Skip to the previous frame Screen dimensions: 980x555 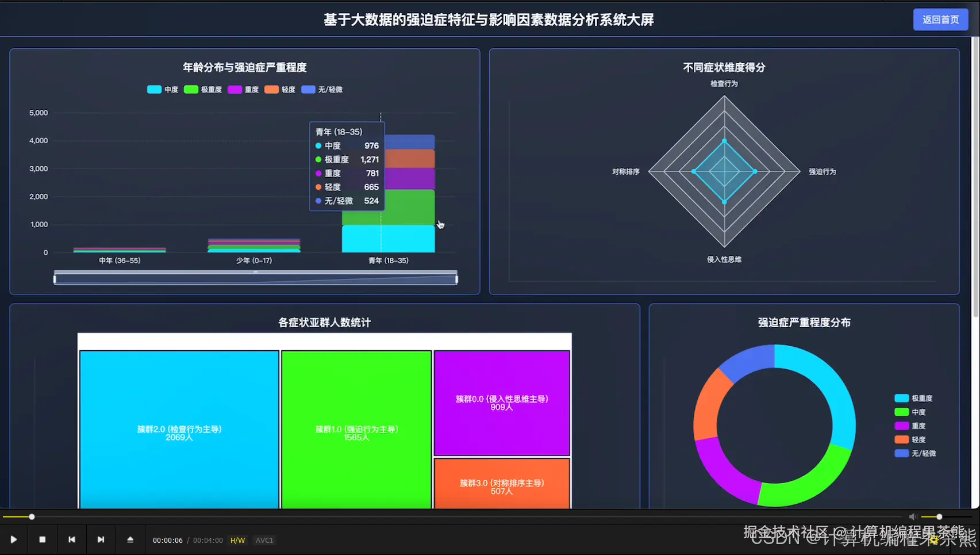point(71,539)
